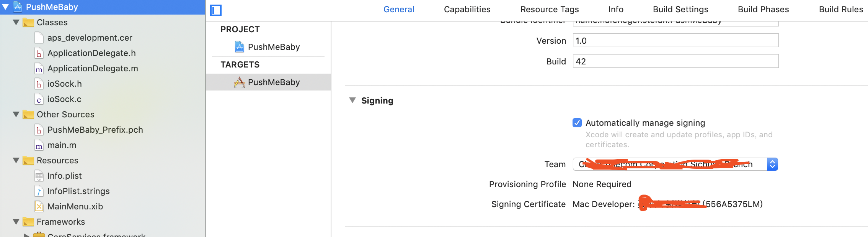Click the Info.plist file icon
868x237 pixels.
[x=39, y=176]
